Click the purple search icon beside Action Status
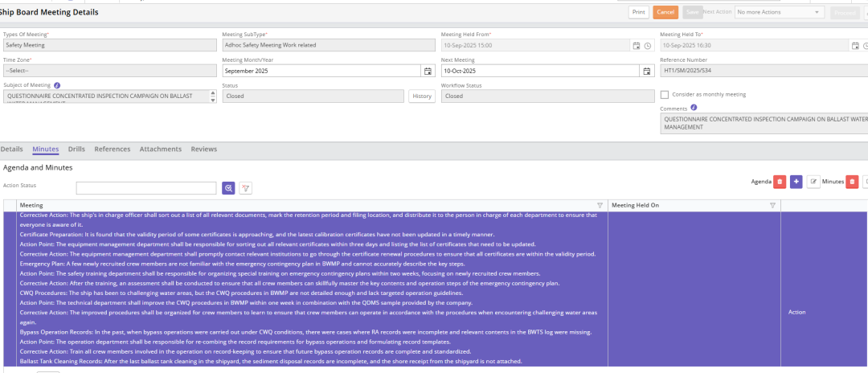This screenshot has width=868, height=373. point(229,188)
